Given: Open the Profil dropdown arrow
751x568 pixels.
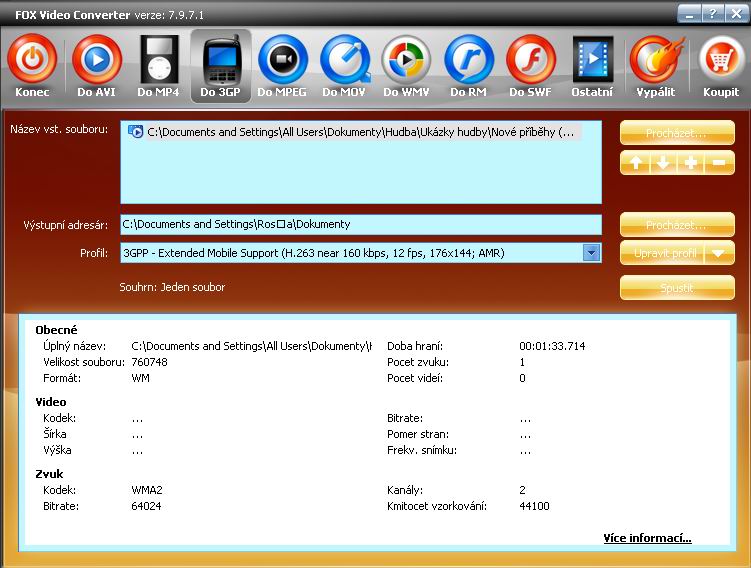Looking at the screenshot, I should pyautogui.click(x=592, y=252).
